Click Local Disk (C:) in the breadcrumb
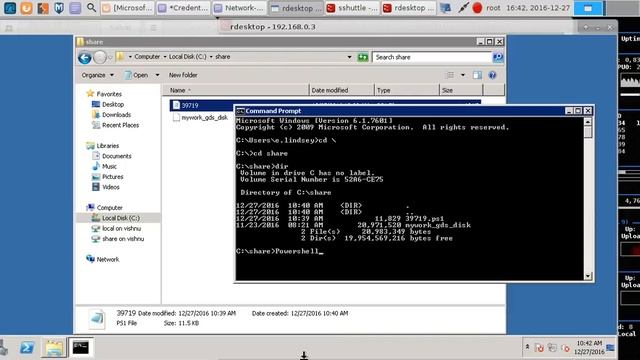 pyautogui.click(x=188, y=57)
